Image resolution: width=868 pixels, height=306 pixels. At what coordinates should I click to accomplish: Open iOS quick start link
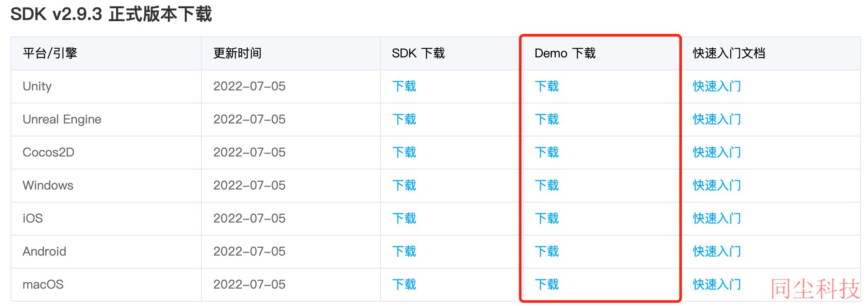(x=717, y=218)
